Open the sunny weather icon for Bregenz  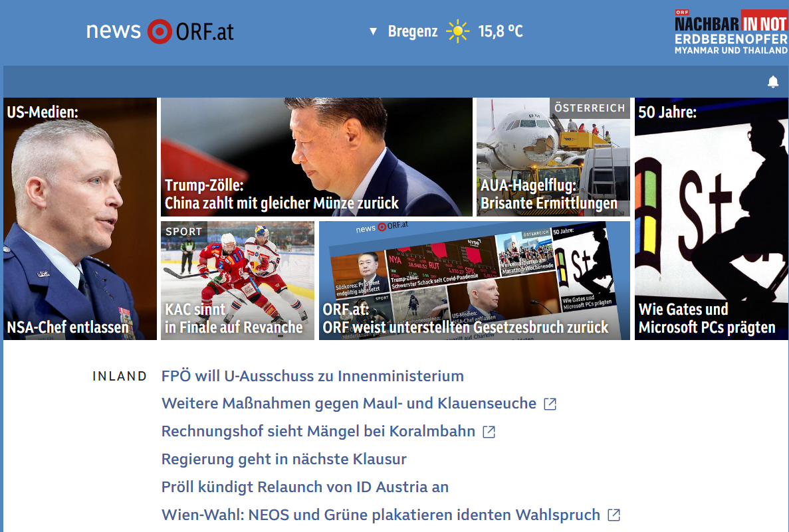click(457, 31)
